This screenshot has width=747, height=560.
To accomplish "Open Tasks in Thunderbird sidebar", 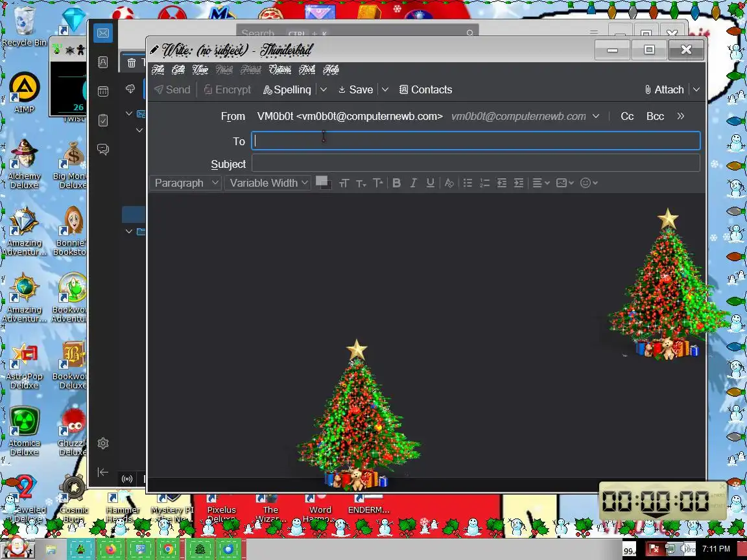I will click(x=103, y=120).
